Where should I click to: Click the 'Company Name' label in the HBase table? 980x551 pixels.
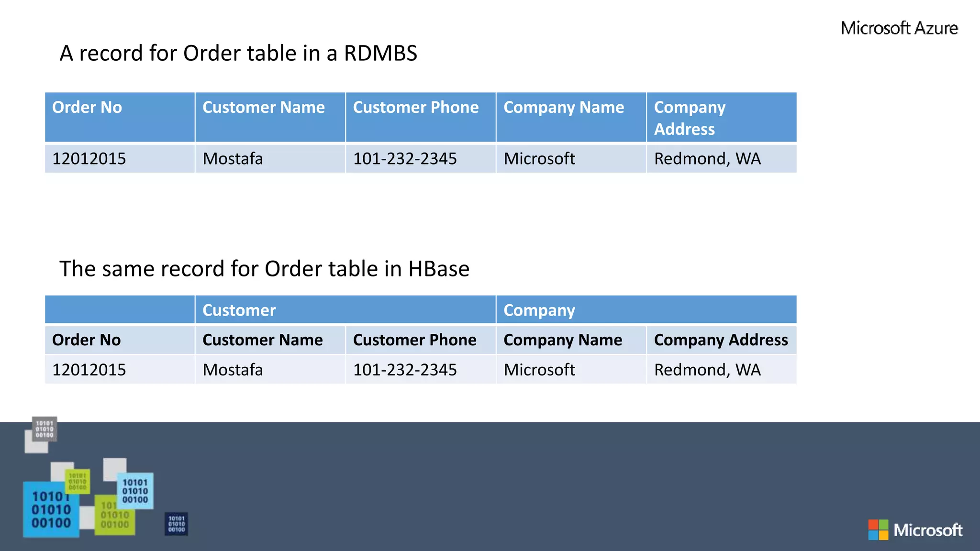coord(571,340)
